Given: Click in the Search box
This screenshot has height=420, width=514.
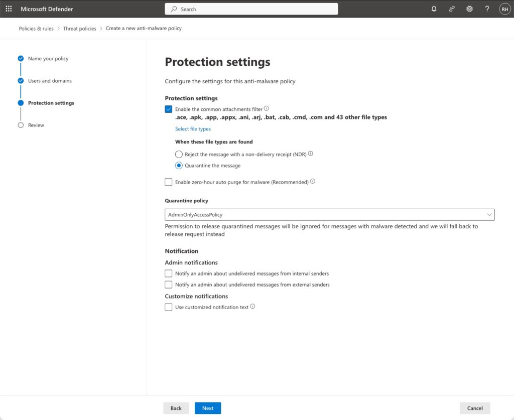Looking at the screenshot, I should (x=251, y=9).
